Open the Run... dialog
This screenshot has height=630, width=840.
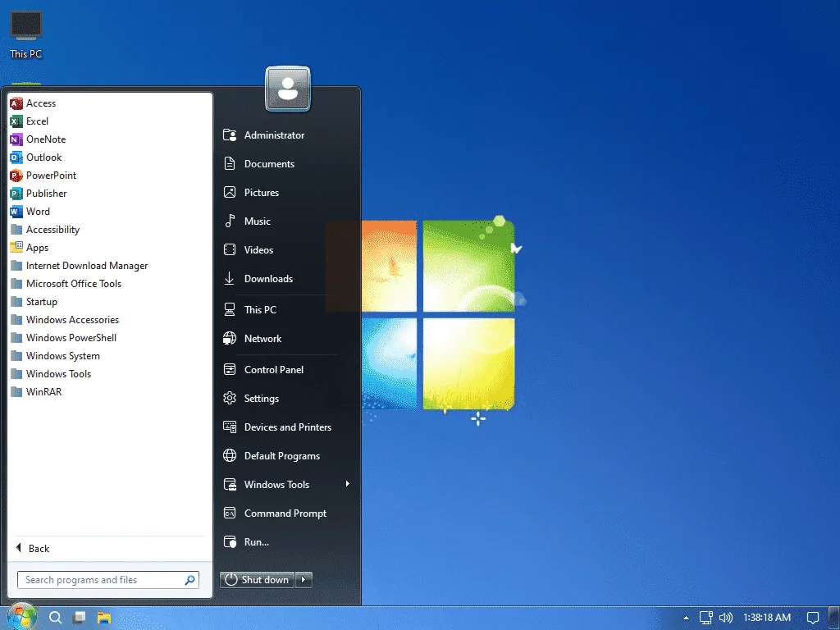tap(286, 542)
